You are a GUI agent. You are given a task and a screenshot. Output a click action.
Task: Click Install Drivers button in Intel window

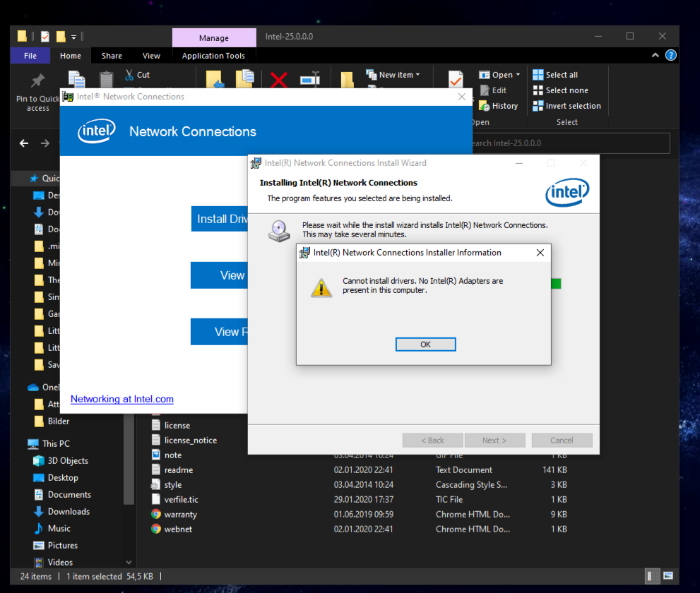(220, 219)
